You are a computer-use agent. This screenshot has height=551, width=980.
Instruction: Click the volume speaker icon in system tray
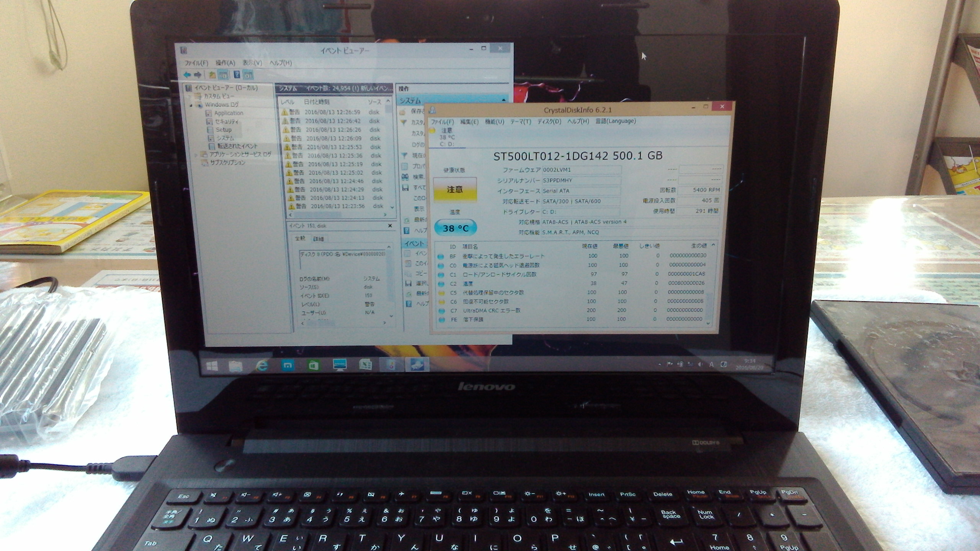701,364
